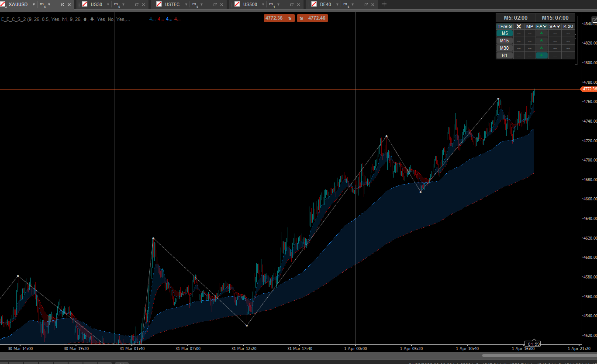597x364 pixels.
Task: Toggle the H1 timeframe button
Action: [x=504, y=55]
